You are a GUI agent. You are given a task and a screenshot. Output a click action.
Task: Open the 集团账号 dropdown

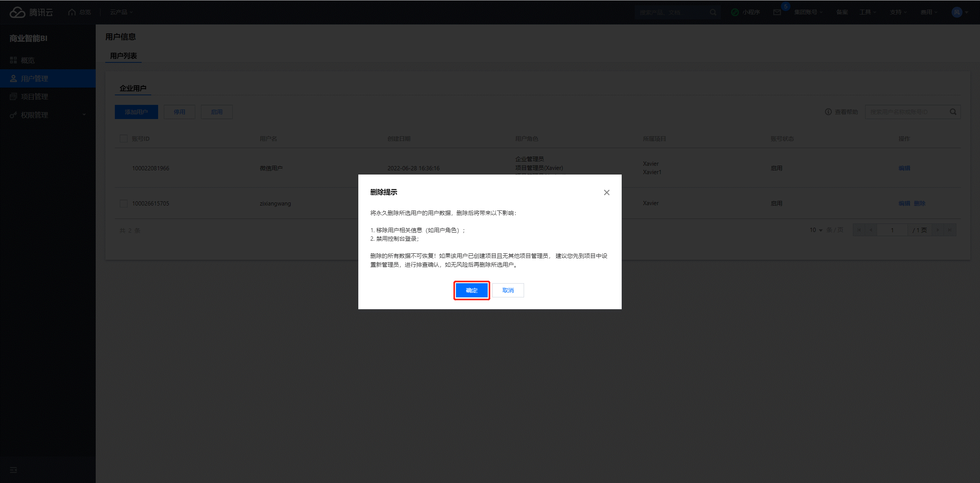click(808, 12)
